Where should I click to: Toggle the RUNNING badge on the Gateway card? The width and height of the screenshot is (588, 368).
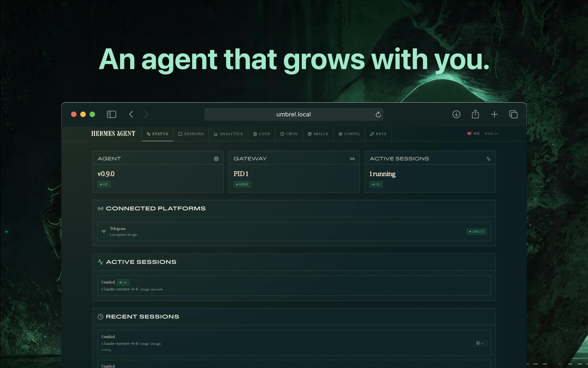(x=242, y=184)
